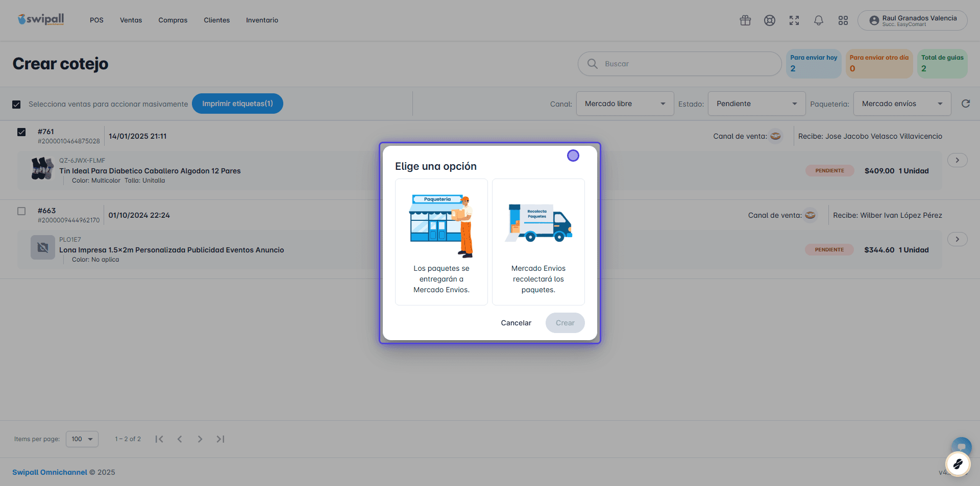Click the Lona Impresa product name
Image resolution: width=980 pixels, height=486 pixels.
(x=171, y=250)
